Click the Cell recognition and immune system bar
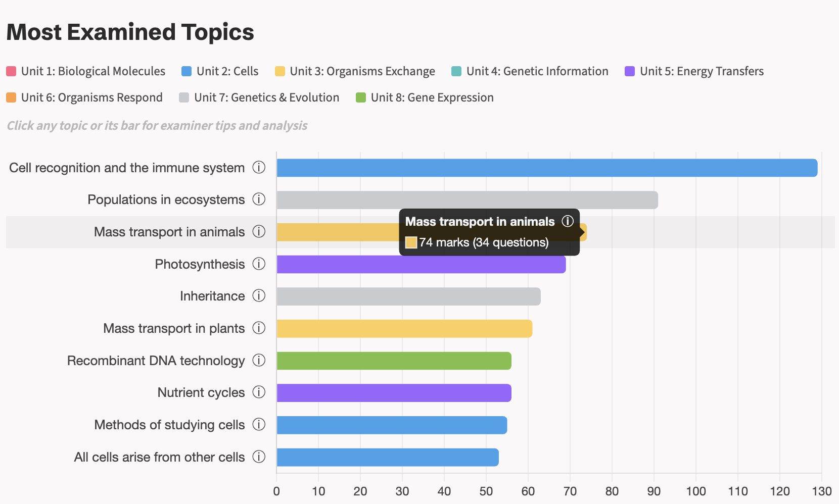Screen dimensions: 839x504 (x=505, y=167)
